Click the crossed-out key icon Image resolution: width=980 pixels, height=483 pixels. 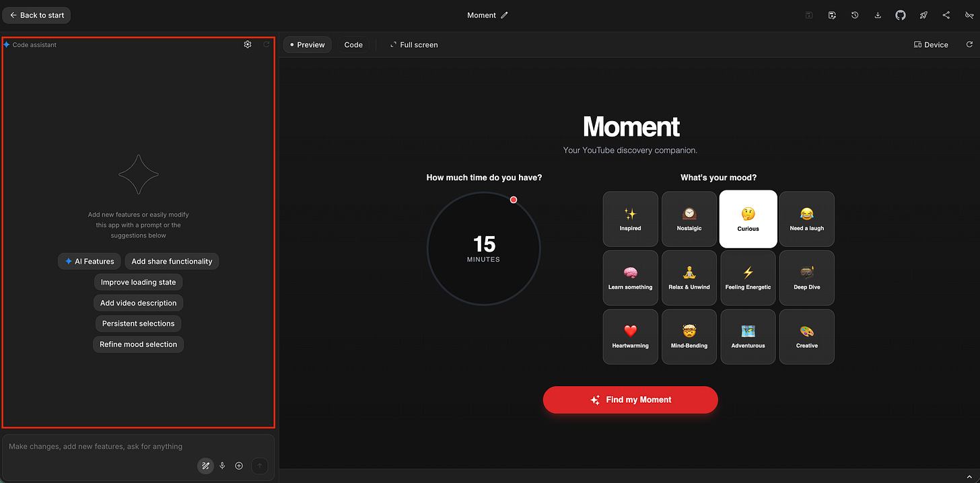click(969, 15)
